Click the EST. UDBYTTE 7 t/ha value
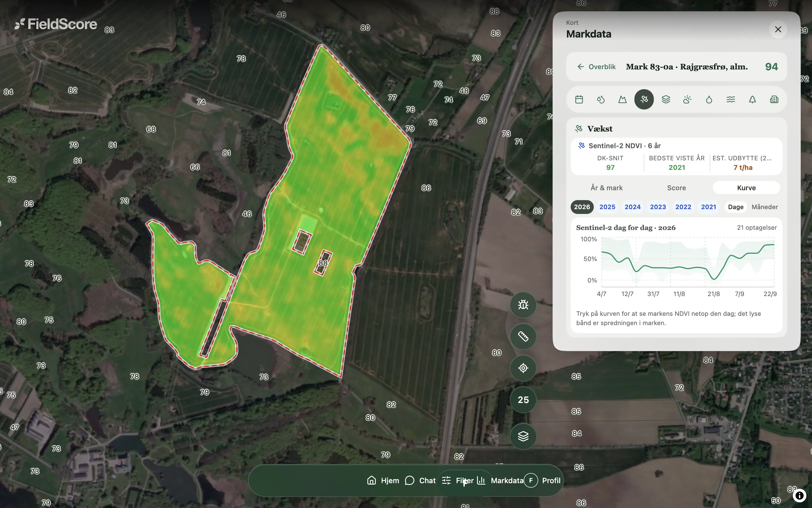 pyautogui.click(x=743, y=168)
